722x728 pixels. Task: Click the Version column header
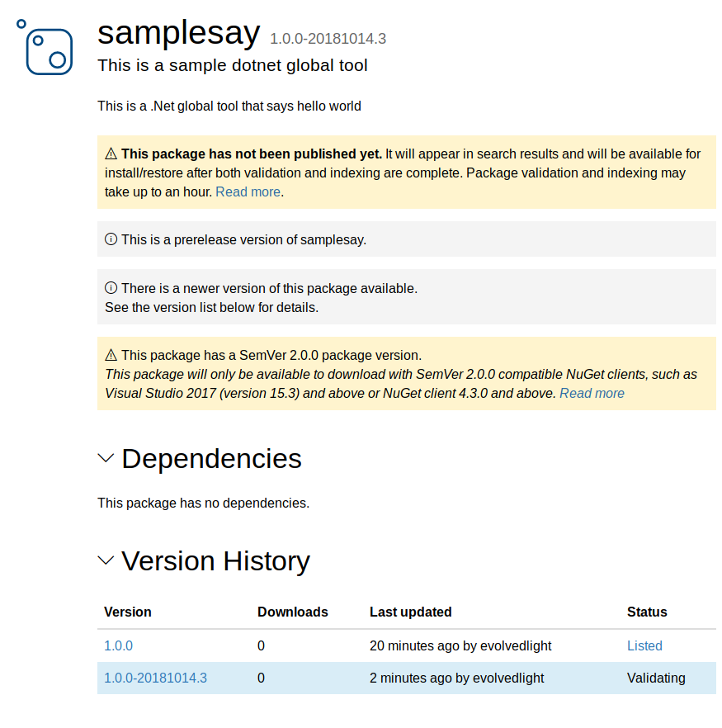(x=128, y=612)
